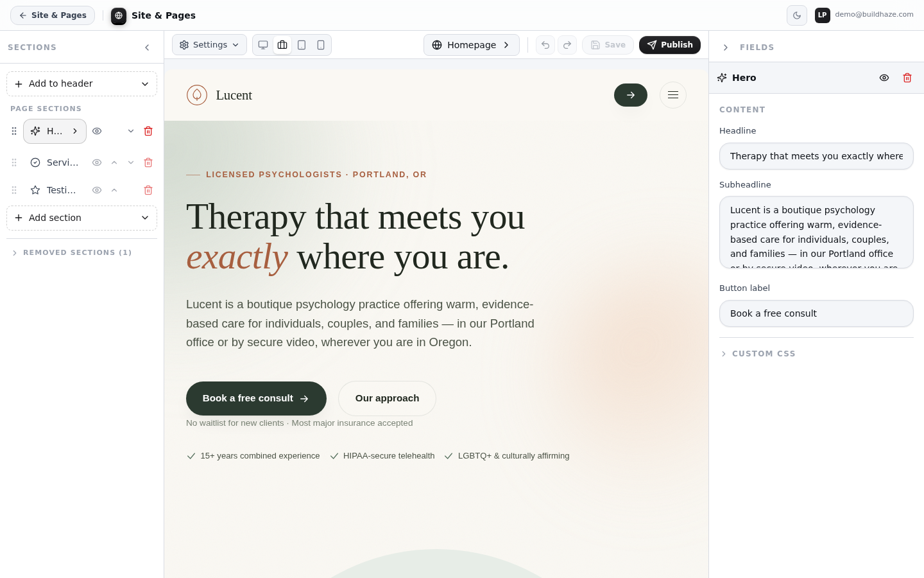Image resolution: width=924 pixels, height=578 pixels.
Task: Click the redo arrow in the toolbar
Action: coord(567,45)
